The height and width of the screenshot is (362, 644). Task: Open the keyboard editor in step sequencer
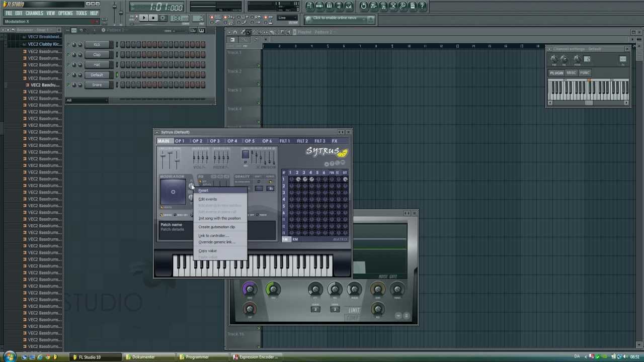[x=202, y=31]
